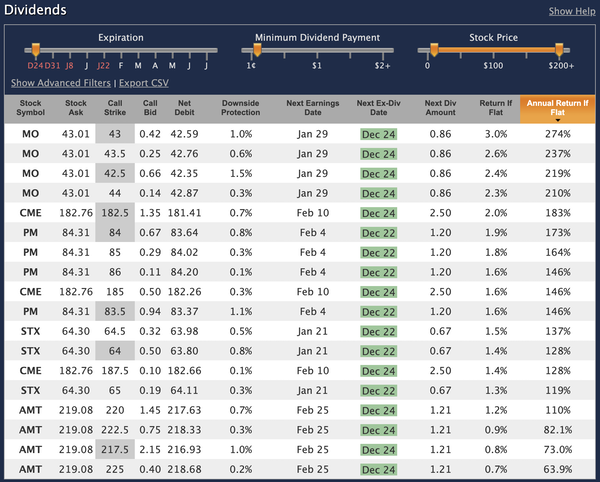This screenshot has height=482, width=600.
Task: Click the Stock Price upper slider handle
Action: (x=559, y=50)
